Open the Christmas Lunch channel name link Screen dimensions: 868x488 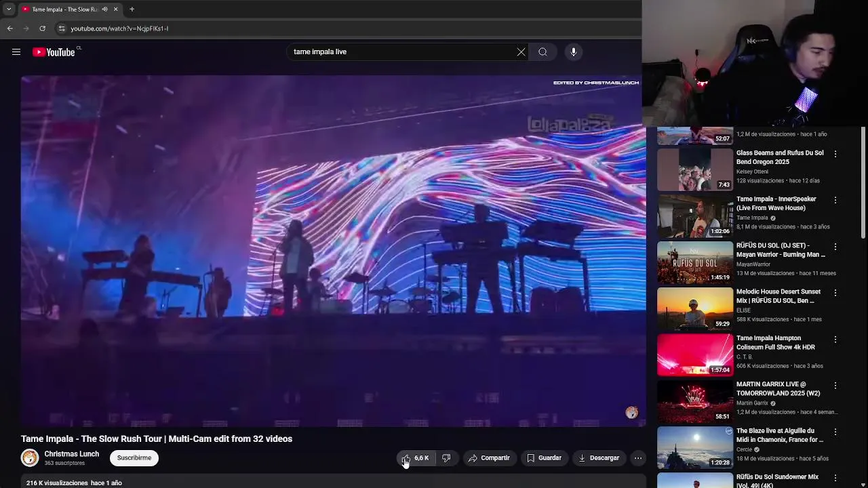pos(72,454)
